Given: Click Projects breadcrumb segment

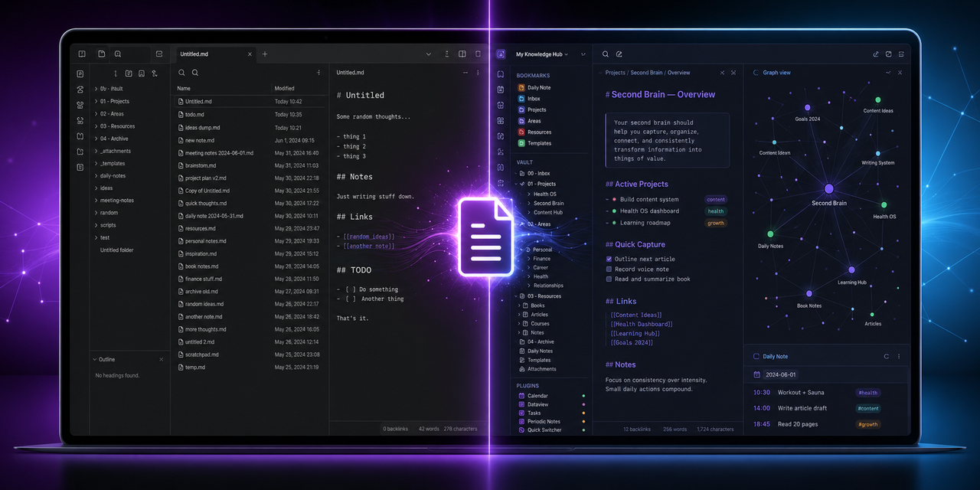Looking at the screenshot, I should coord(615,73).
